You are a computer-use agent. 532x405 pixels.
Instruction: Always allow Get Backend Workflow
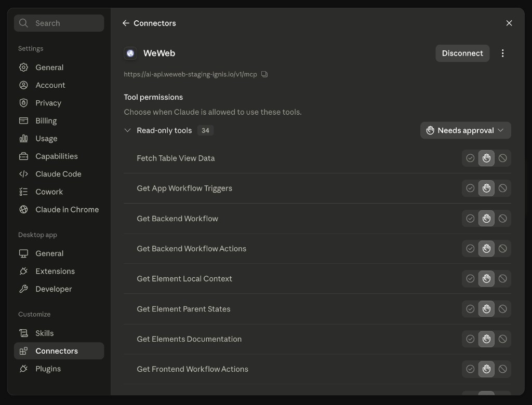point(470,219)
